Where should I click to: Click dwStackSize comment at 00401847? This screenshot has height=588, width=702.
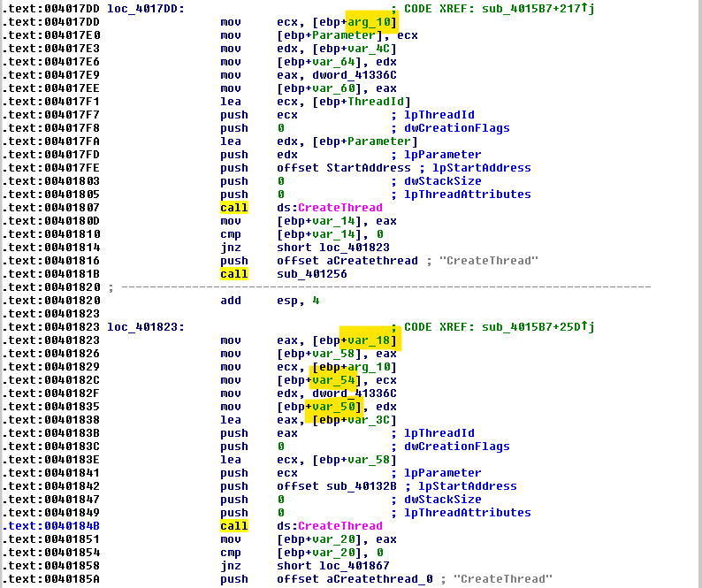pos(442,500)
